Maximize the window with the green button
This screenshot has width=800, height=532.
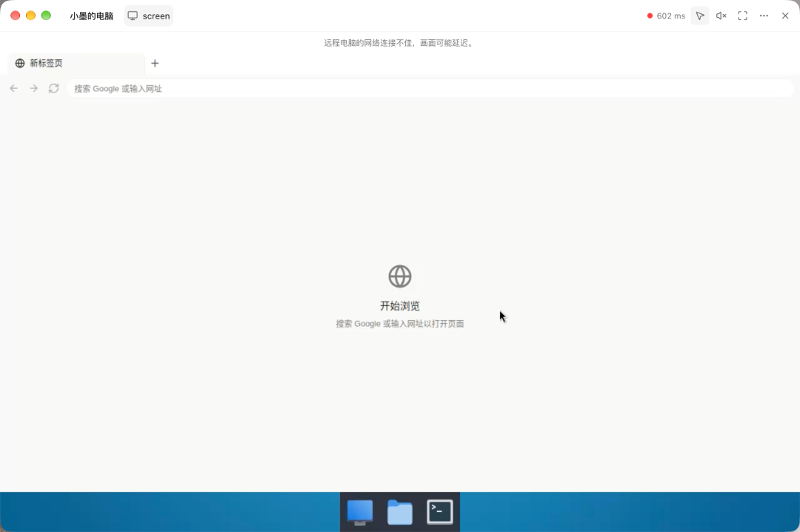click(x=46, y=16)
